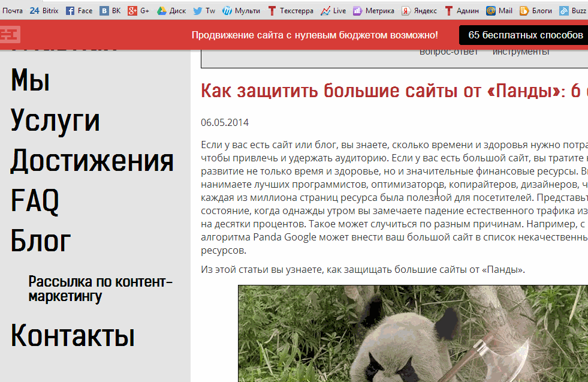This screenshot has height=382, width=588.
Task: Open the Google Drive 'Диск' bookmark
Action: (171, 10)
